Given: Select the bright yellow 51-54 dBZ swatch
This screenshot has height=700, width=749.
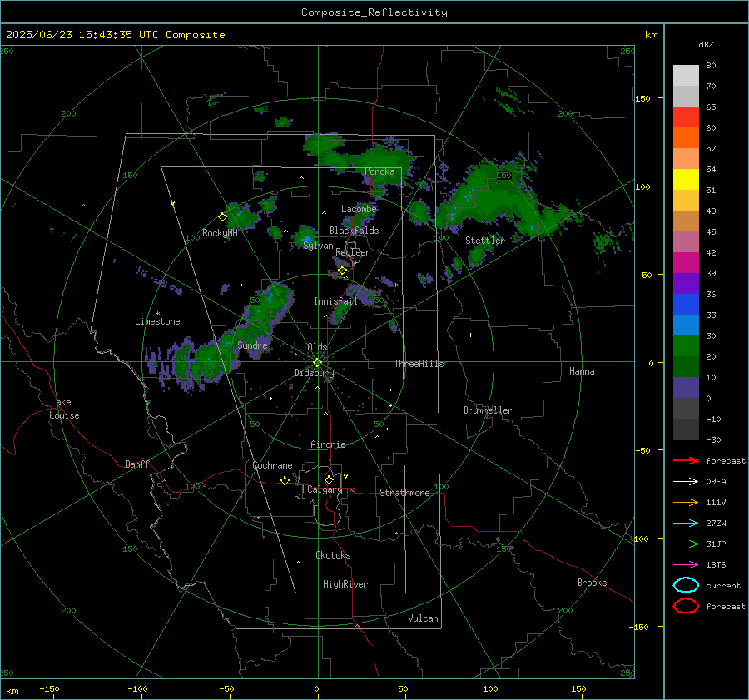Looking at the screenshot, I should click(686, 180).
